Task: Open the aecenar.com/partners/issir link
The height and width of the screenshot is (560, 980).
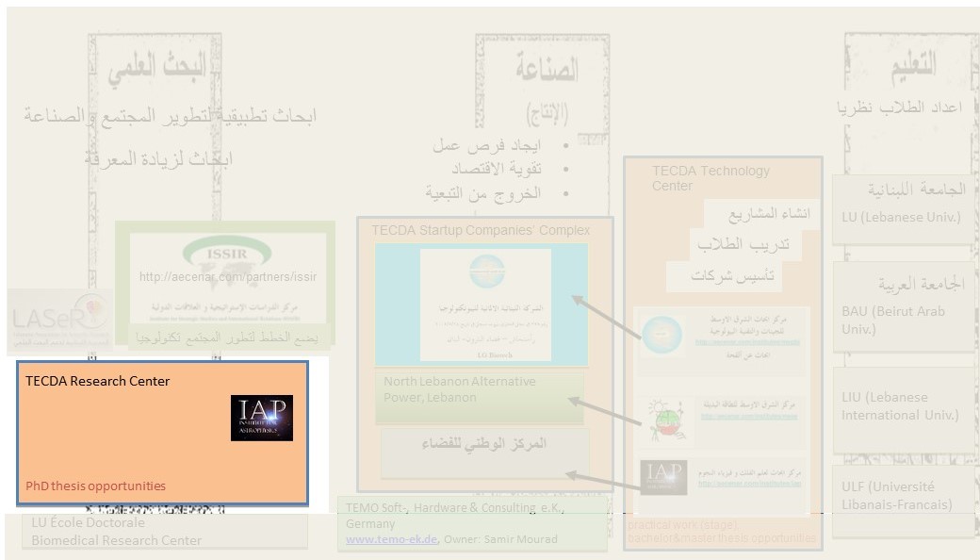Action: tap(227, 277)
